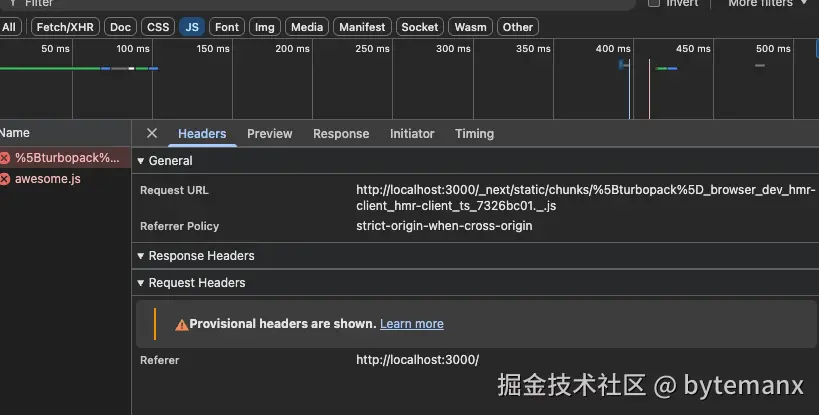Collapse the General section
This screenshot has width=819, height=415.
141,161
